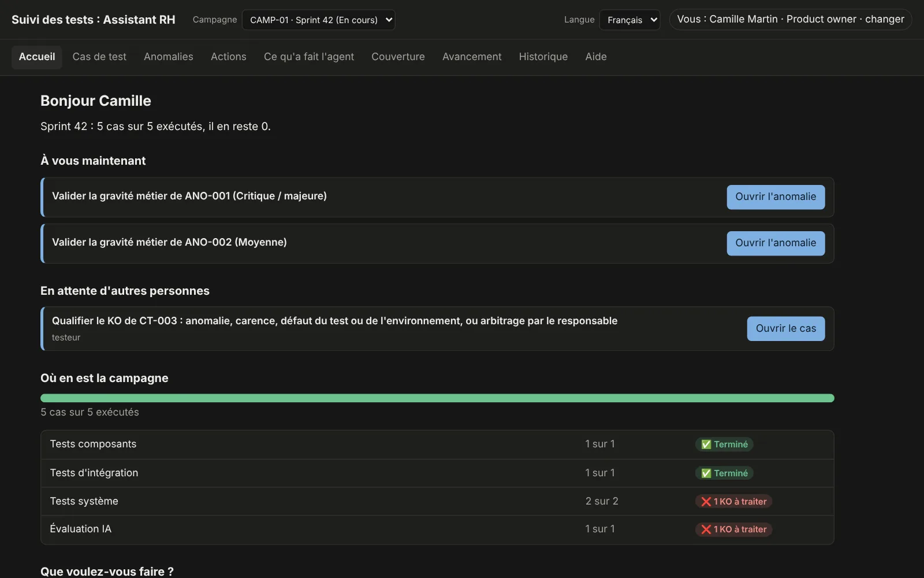Click the campaign progress bar
The image size is (924, 578).
click(x=437, y=398)
